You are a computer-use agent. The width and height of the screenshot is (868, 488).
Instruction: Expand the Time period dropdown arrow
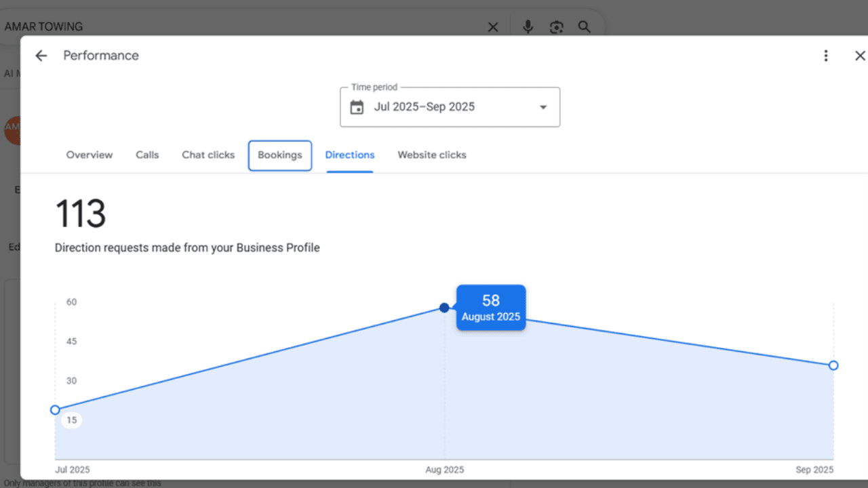(x=542, y=107)
